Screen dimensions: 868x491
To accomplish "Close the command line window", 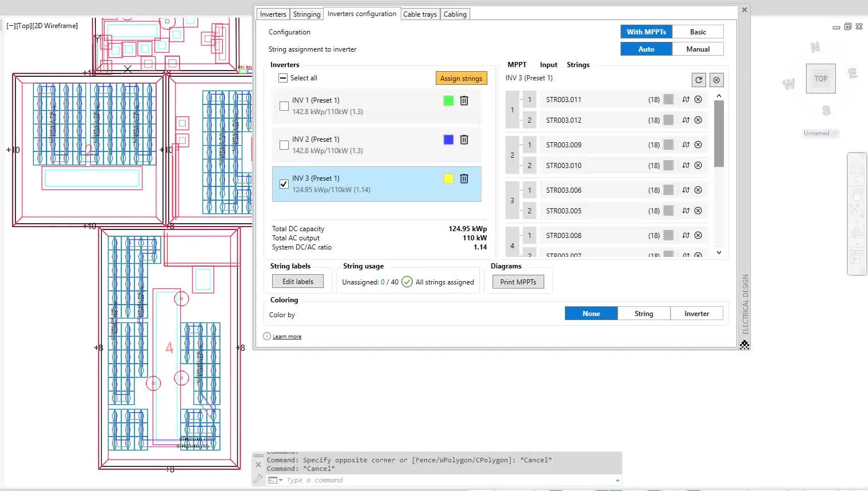I will (x=258, y=465).
